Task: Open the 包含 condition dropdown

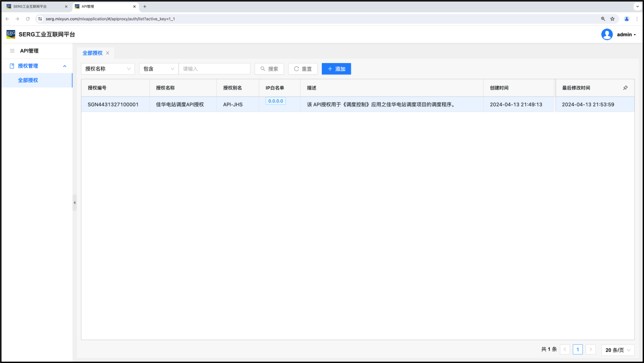Action: (x=158, y=69)
